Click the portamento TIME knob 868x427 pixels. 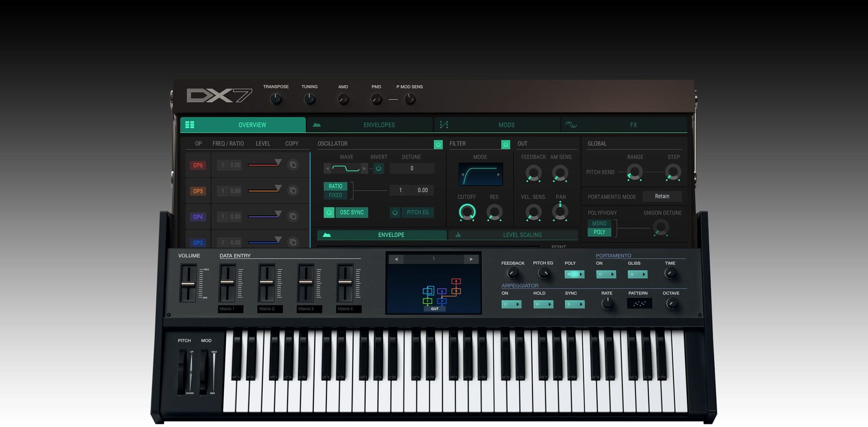(x=670, y=273)
